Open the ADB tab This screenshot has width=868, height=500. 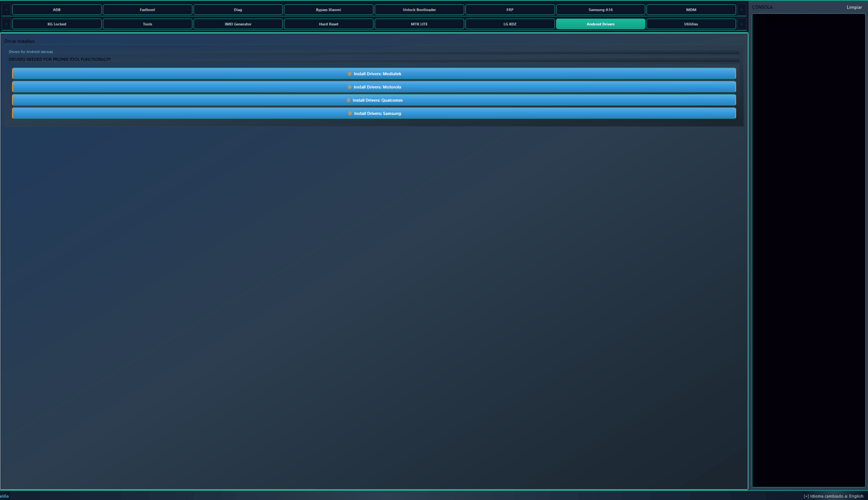(57, 10)
